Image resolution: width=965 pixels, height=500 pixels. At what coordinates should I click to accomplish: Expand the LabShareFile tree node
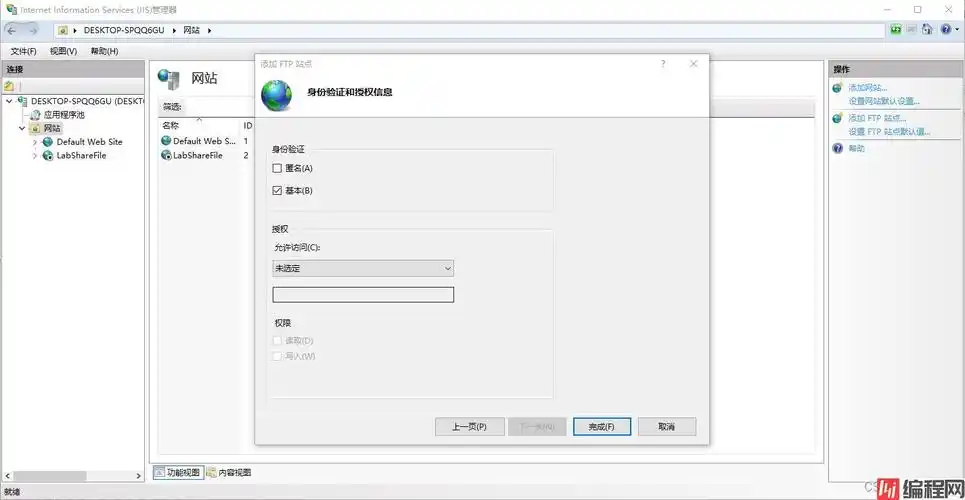[x=35, y=156]
